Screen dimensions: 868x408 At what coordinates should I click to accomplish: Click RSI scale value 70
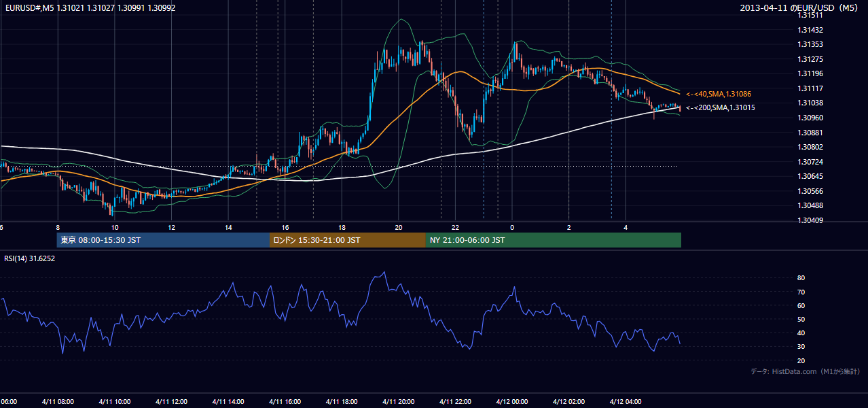point(801,292)
